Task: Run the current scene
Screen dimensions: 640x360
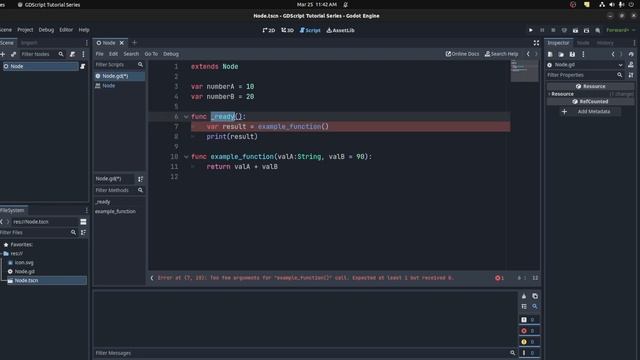Action: 575,30
